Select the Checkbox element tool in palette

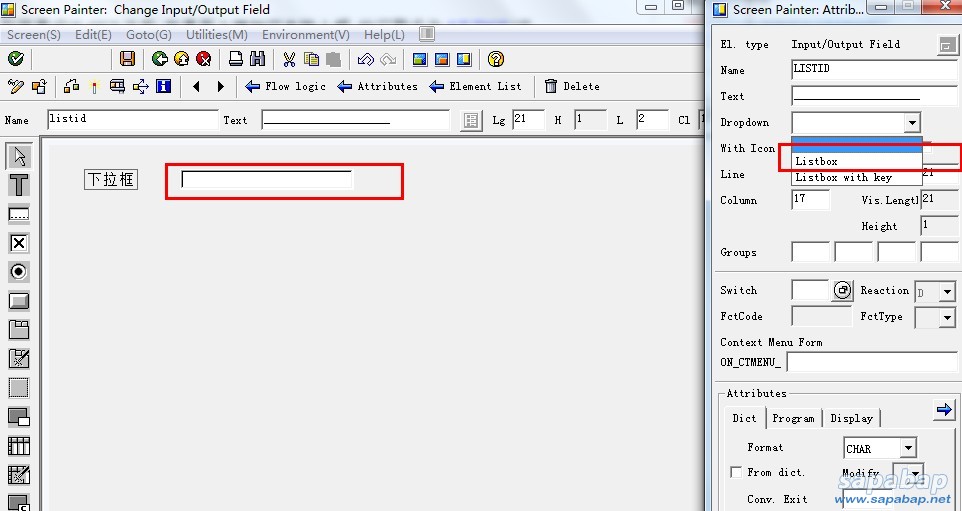click(x=18, y=243)
